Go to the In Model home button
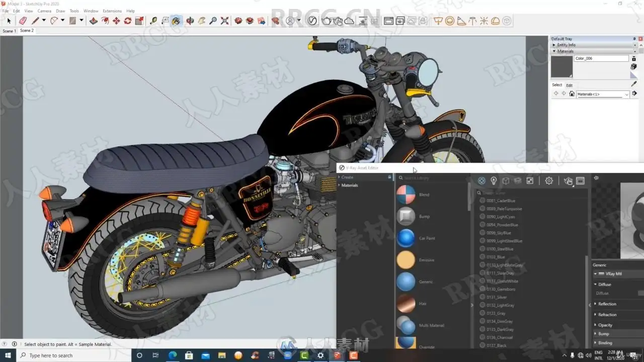The width and height of the screenshot is (644, 362). click(x=572, y=94)
